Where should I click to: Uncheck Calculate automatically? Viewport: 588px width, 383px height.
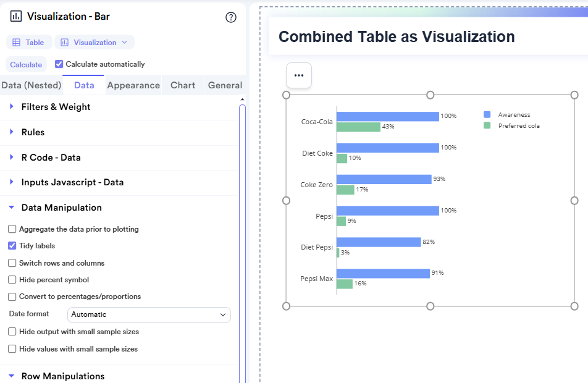59,64
